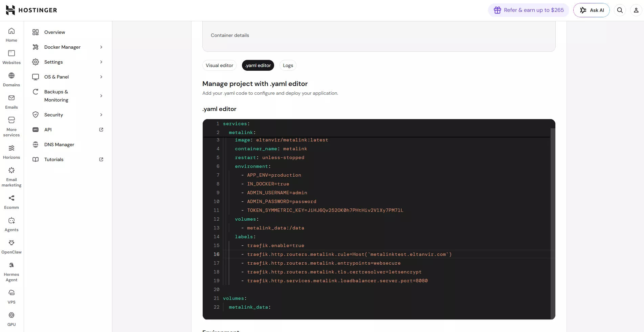Open the VPS icon
This screenshot has height=332, width=644.
[x=12, y=293]
